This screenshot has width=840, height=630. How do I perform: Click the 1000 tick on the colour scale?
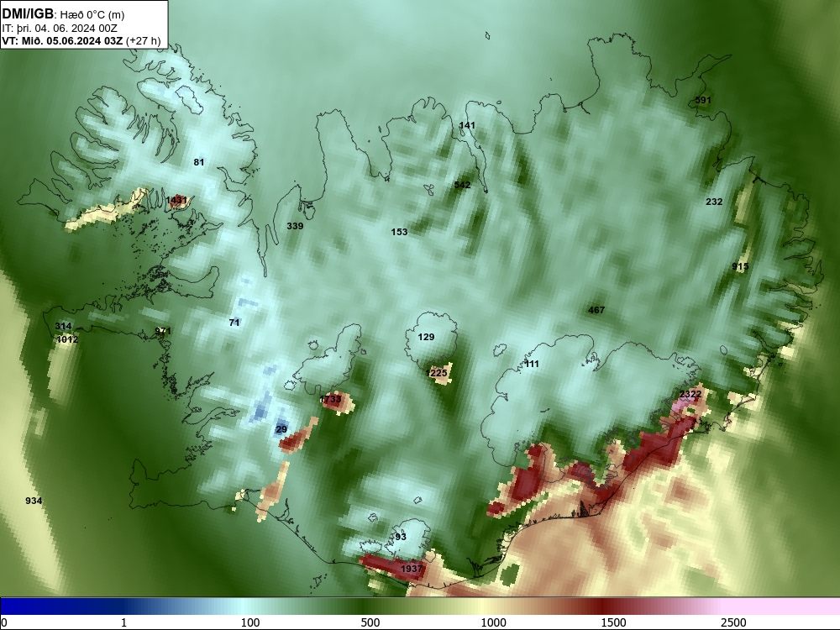pos(493,622)
